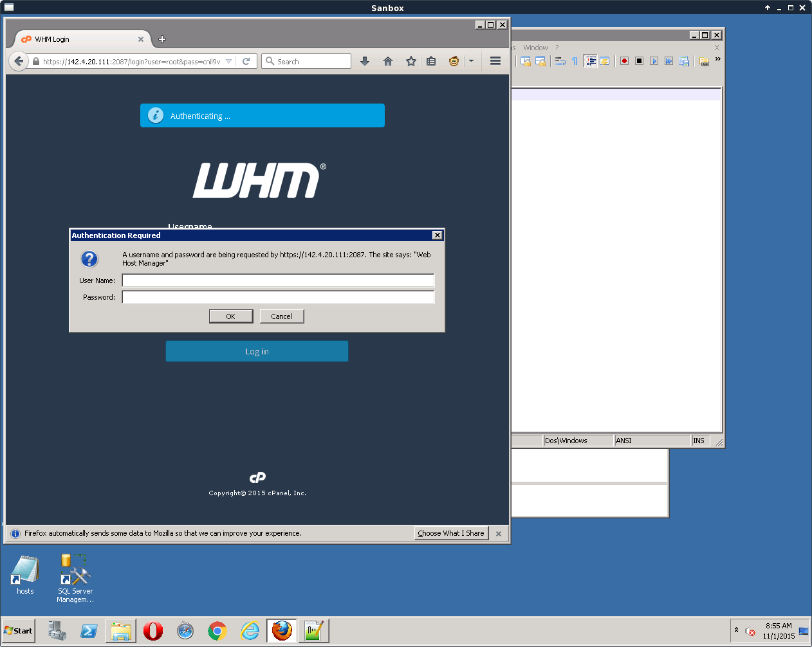The height and width of the screenshot is (647, 812).
Task: Bookmark this page with the star icon
Action: (411, 61)
